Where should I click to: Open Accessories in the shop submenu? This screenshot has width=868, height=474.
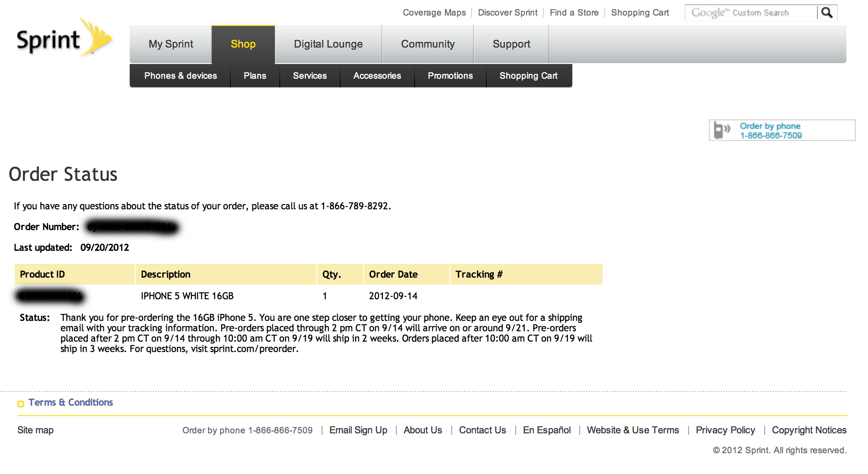377,76
